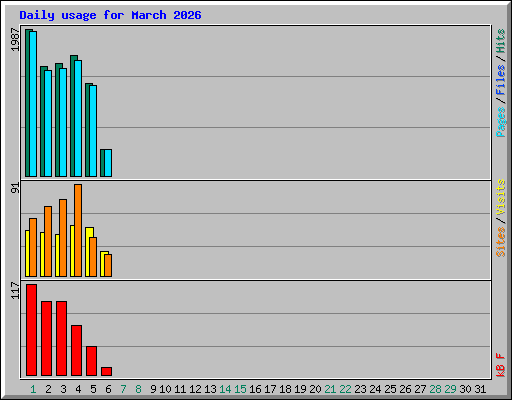The height and width of the screenshot is (400, 512).
Task: Click green weekend day label 29
Action: [x=450, y=389]
